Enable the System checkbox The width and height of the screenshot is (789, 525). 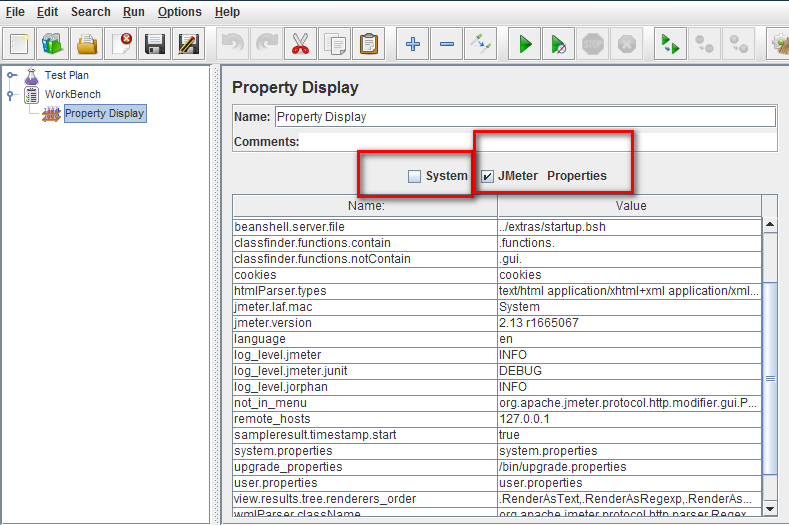(x=414, y=176)
